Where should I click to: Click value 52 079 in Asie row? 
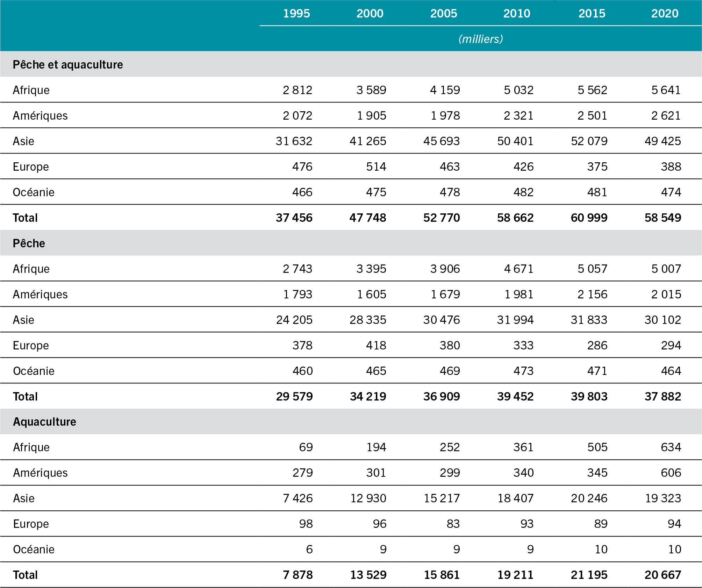589,141
